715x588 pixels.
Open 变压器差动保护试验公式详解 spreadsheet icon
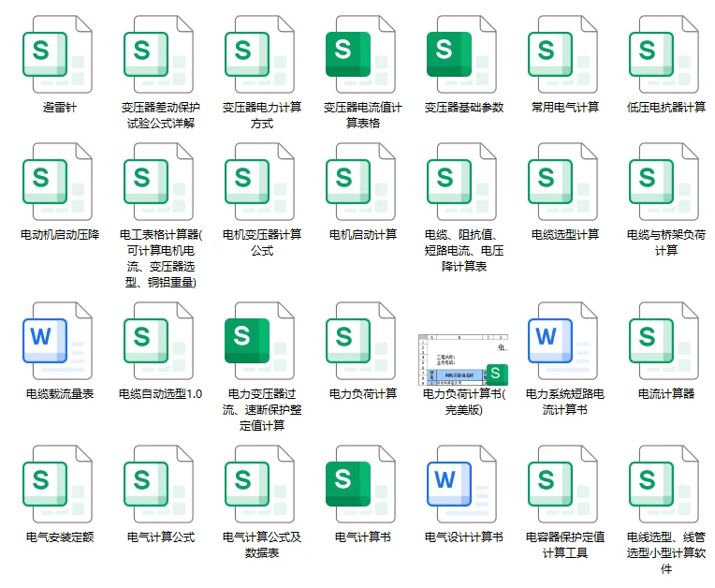pyautogui.click(x=159, y=54)
